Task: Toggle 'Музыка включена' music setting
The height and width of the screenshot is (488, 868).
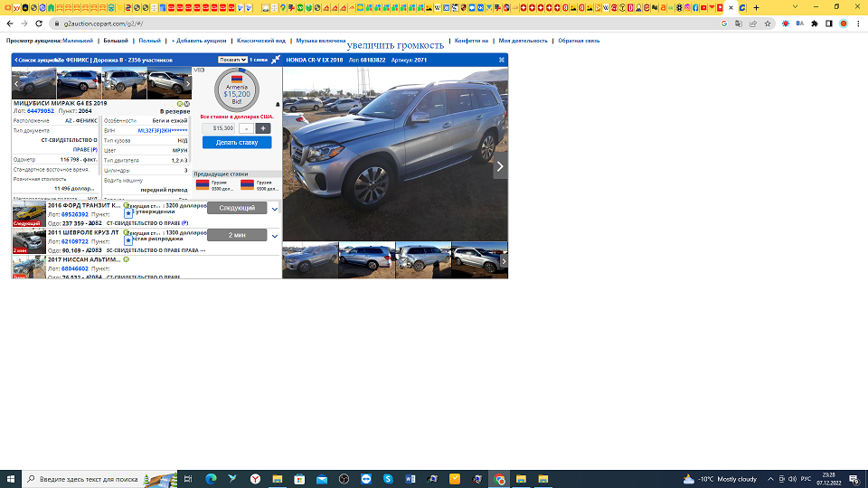Action: pos(320,41)
